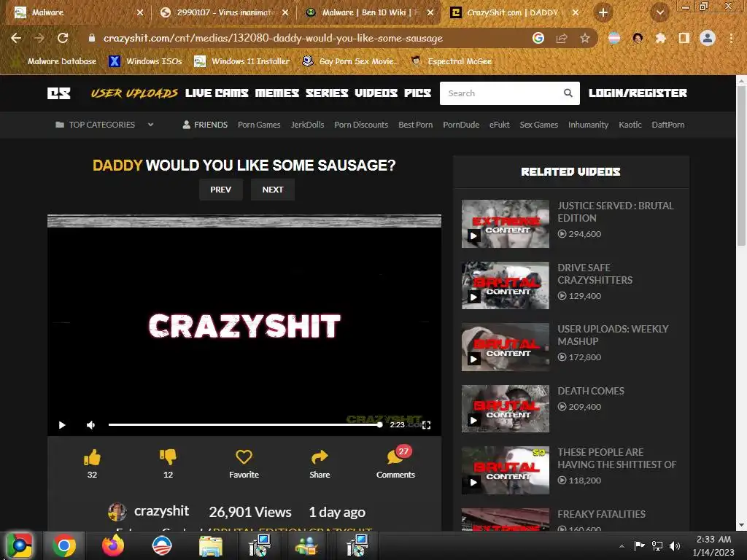Open USER UPLOADS menu

(x=134, y=93)
